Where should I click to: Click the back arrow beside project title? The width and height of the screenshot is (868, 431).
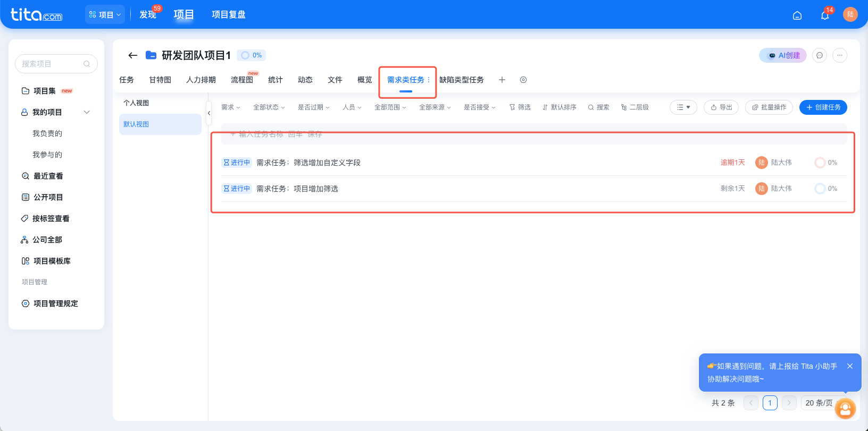[x=133, y=55]
